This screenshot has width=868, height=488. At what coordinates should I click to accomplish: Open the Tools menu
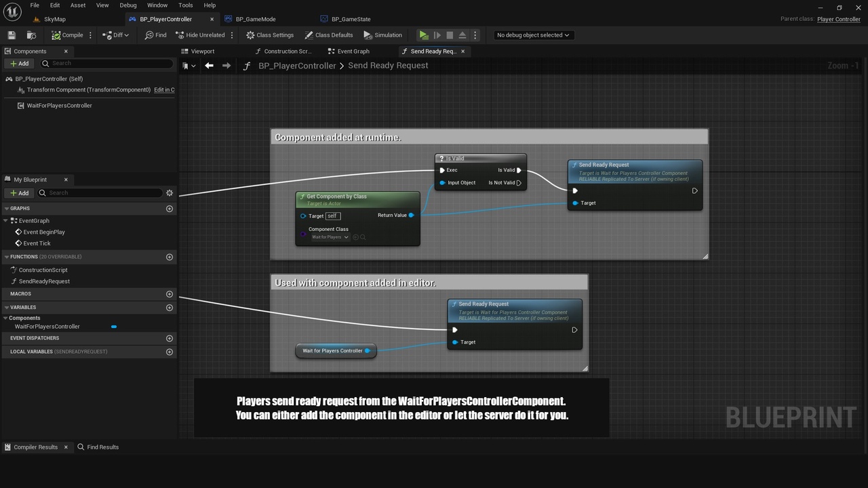[x=186, y=5]
